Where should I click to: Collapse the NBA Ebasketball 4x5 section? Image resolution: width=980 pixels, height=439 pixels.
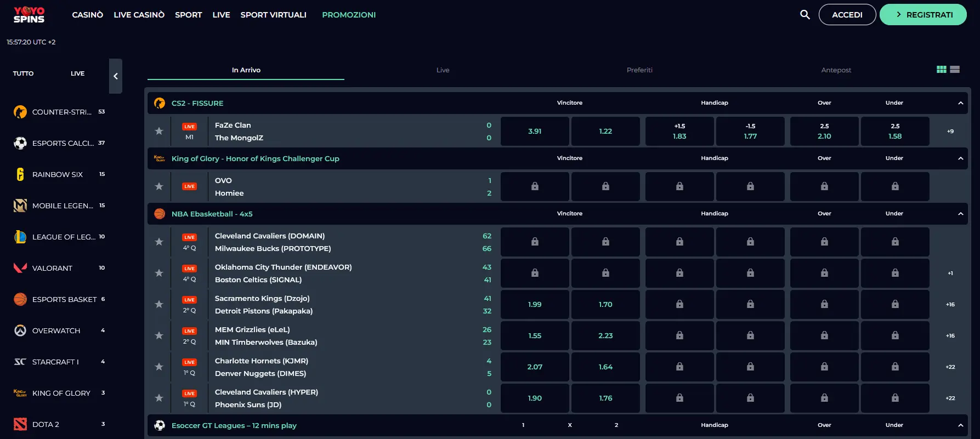[960, 214]
